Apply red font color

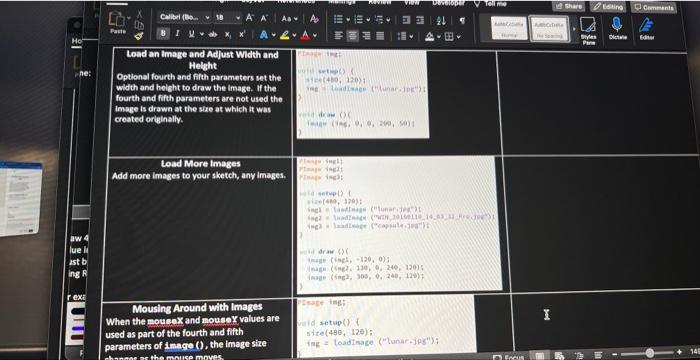pos(305,35)
